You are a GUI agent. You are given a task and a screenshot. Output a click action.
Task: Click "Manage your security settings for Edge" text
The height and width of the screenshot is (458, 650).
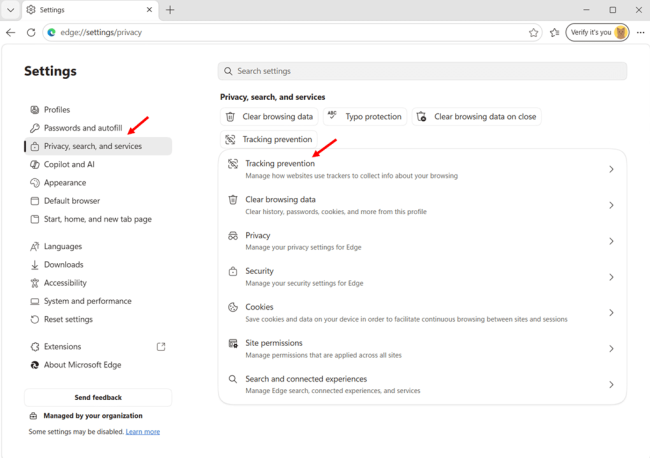tap(304, 284)
